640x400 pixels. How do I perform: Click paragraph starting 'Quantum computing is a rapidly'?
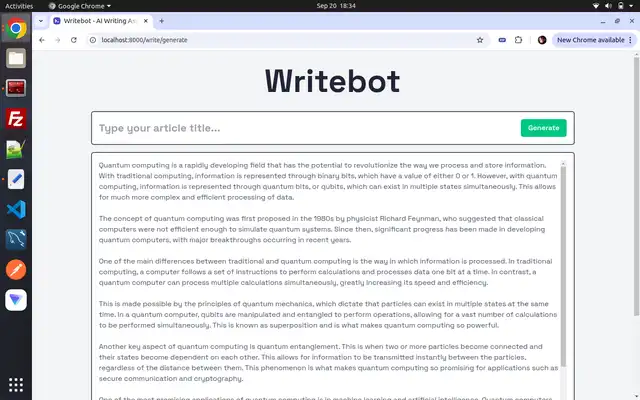click(328, 181)
